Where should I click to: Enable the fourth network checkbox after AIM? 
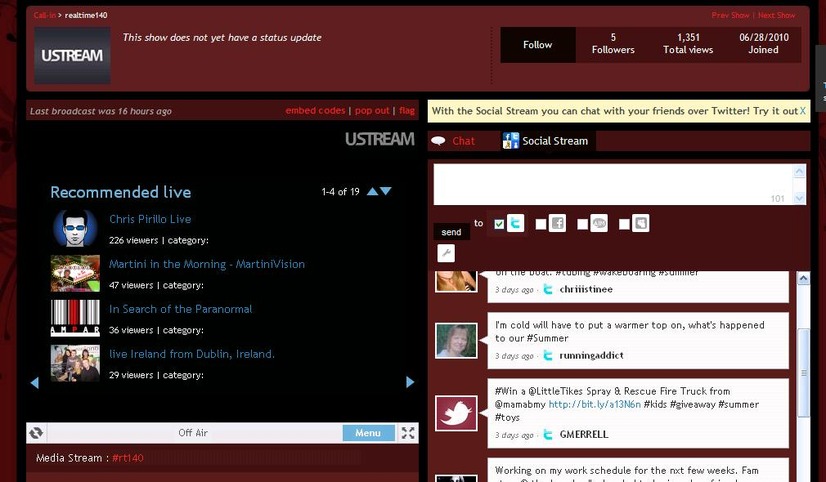coord(624,224)
